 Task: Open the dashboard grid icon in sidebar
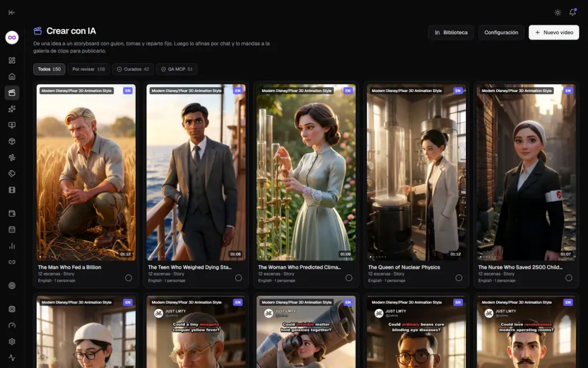[12, 60]
